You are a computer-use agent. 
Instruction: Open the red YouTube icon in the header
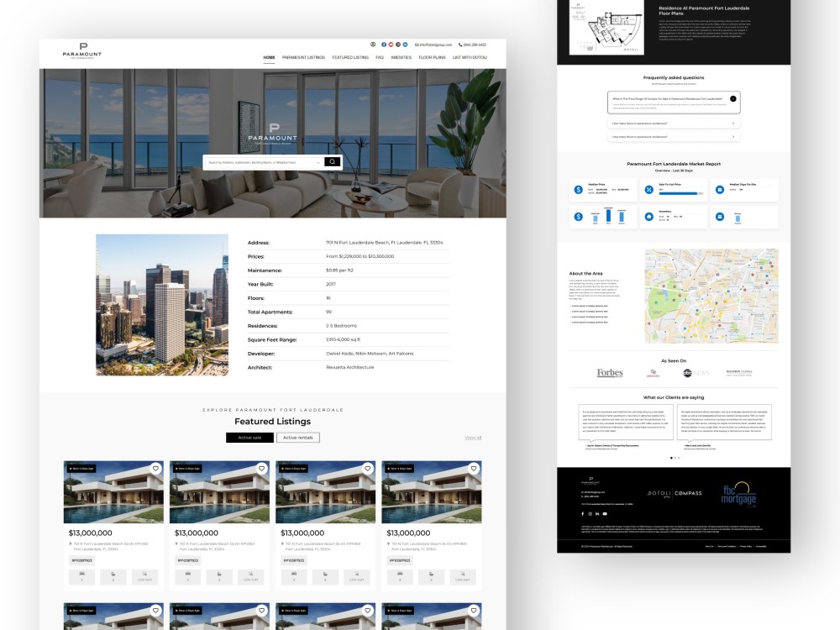click(391, 45)
